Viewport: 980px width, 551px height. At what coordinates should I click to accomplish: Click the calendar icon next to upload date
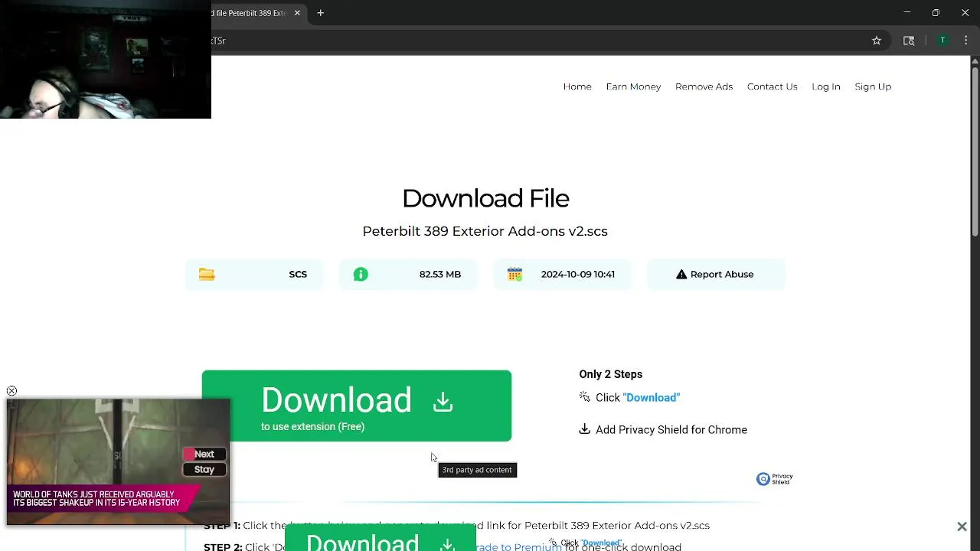tap(514, 274)
